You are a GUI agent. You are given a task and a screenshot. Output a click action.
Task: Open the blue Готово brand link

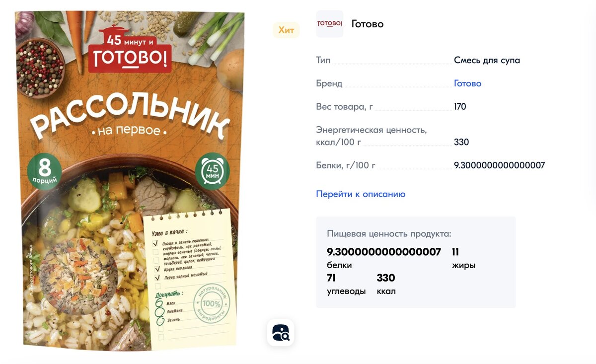[467, 83]
